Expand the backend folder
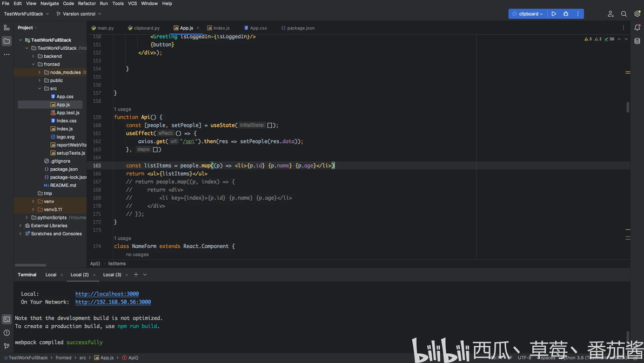644x363 pixels. [x=33, y=56]
